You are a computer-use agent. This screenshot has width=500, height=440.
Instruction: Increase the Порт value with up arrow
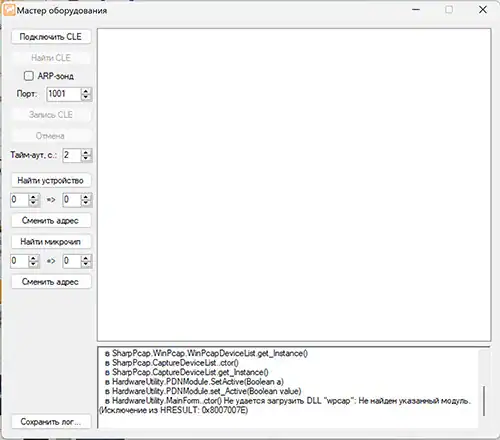[86, 91]
